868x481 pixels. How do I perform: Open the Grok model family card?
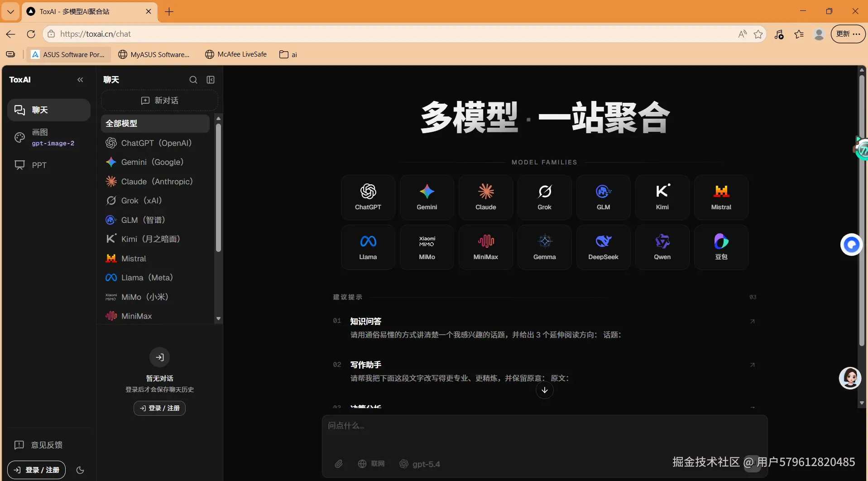pyautogui.click(x=544, y=197)
